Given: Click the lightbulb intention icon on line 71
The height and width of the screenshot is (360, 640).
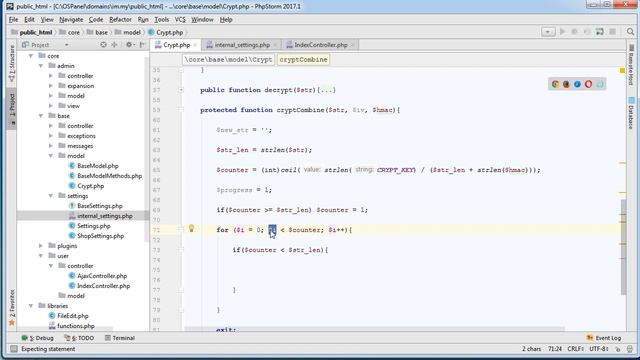Looking at the screenshot, I should coord(191,229).
